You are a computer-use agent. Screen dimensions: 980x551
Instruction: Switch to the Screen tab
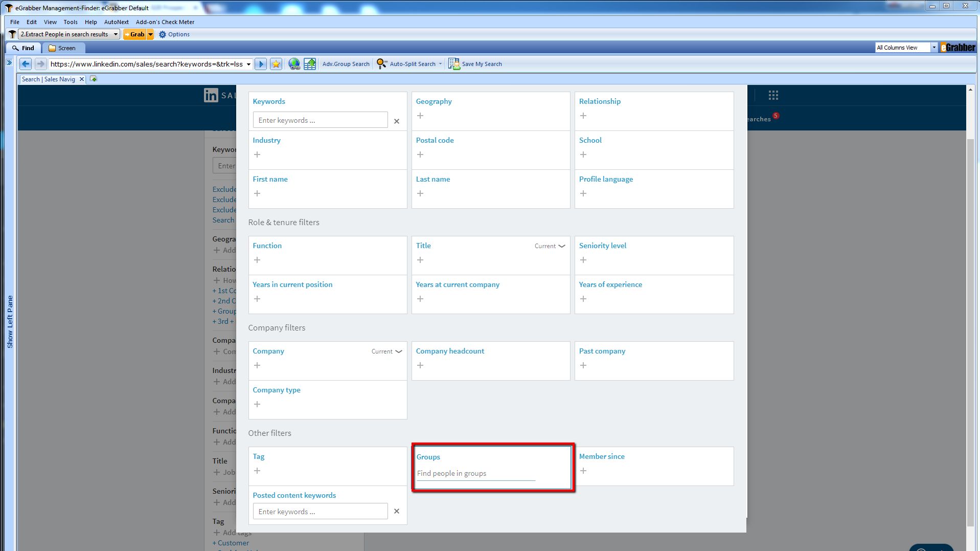coord(62,48)
